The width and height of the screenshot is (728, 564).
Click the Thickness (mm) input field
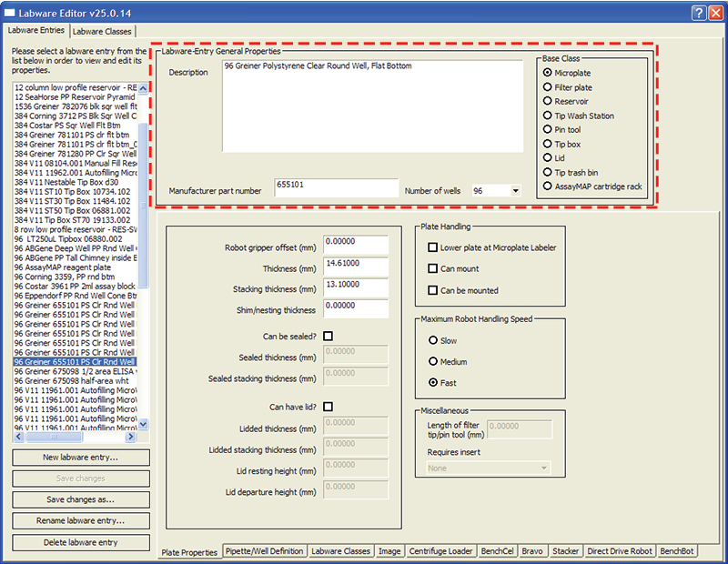click(356, 265)
